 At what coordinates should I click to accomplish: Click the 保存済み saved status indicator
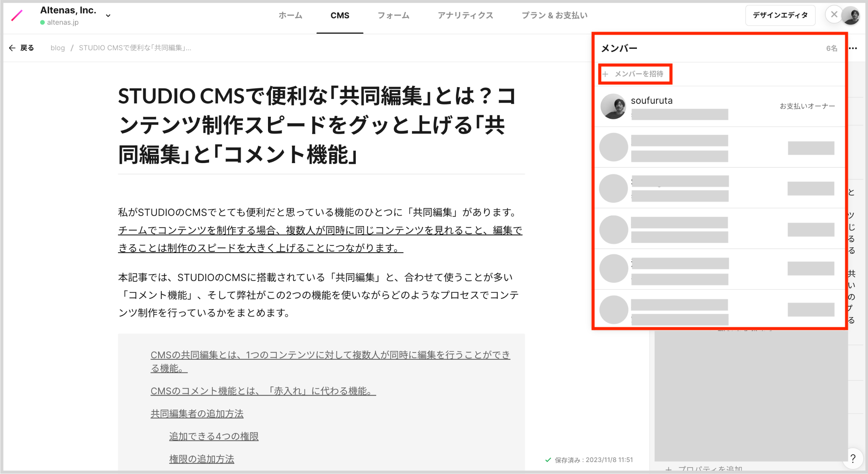[589, 460]
